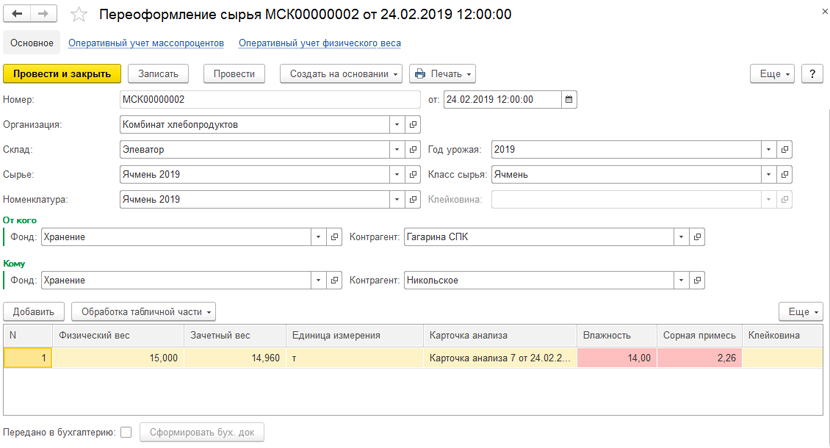Expand the Класс сырья dropdown list

tap(769, 174)
